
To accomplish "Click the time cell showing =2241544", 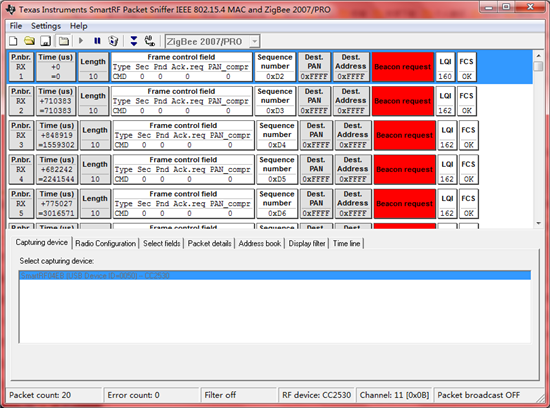I will coord(57,169).
